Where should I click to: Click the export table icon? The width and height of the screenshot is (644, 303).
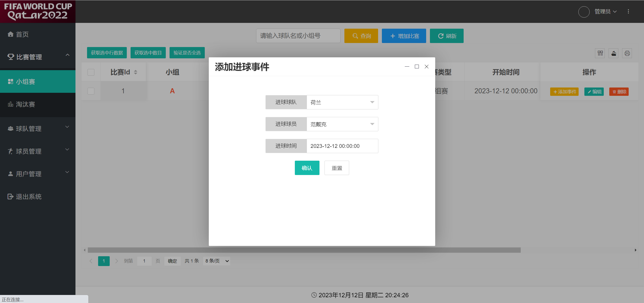point(614,53)
